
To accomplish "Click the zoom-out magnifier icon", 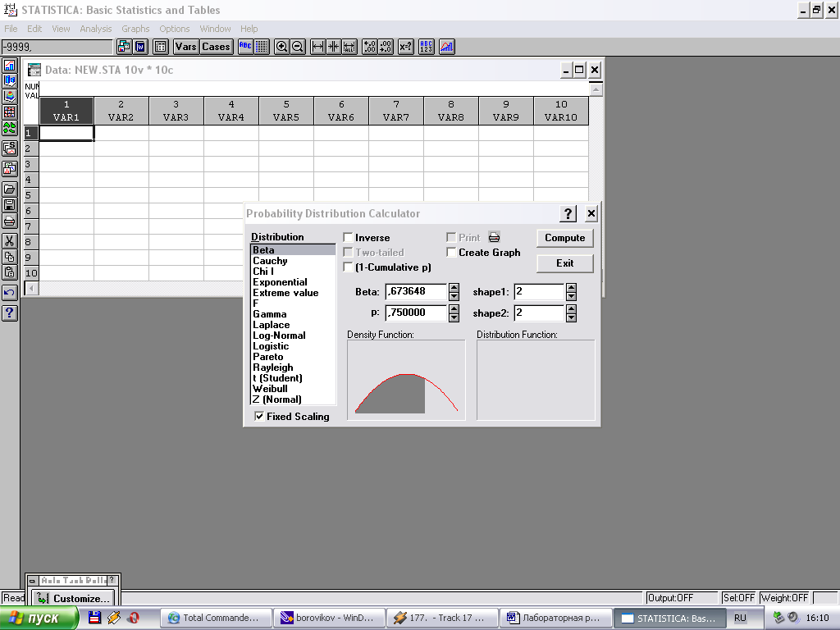I will [x=298, y=47].
